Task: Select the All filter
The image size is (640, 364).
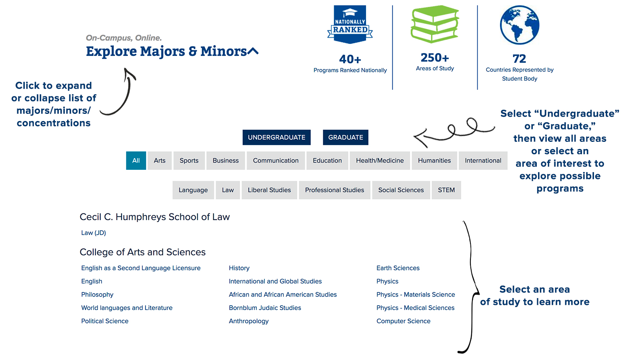Action: [x=136, y=160]
